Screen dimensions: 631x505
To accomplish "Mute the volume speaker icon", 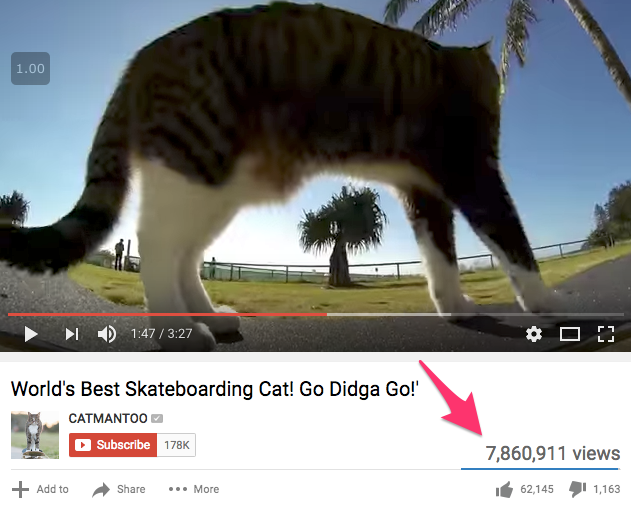I will [x=107, y=334].
